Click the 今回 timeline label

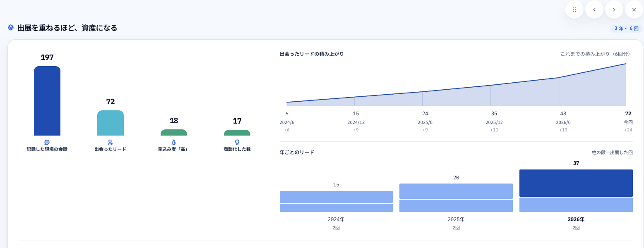point(628,122)
